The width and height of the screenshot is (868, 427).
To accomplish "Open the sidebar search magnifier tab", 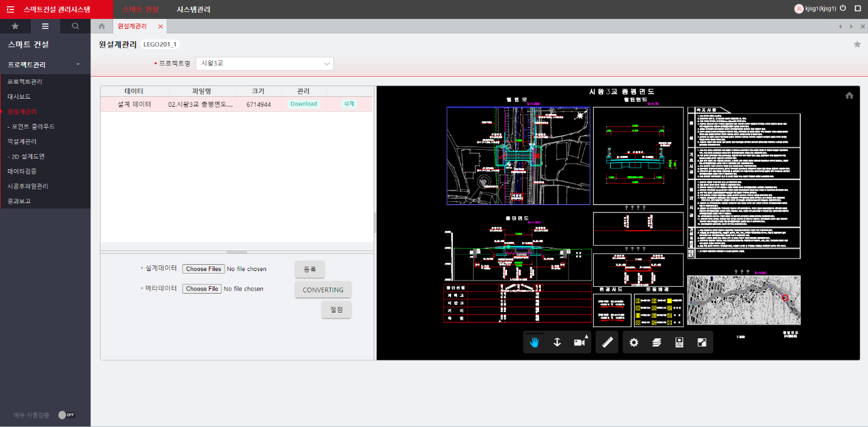I will point(75,26).
